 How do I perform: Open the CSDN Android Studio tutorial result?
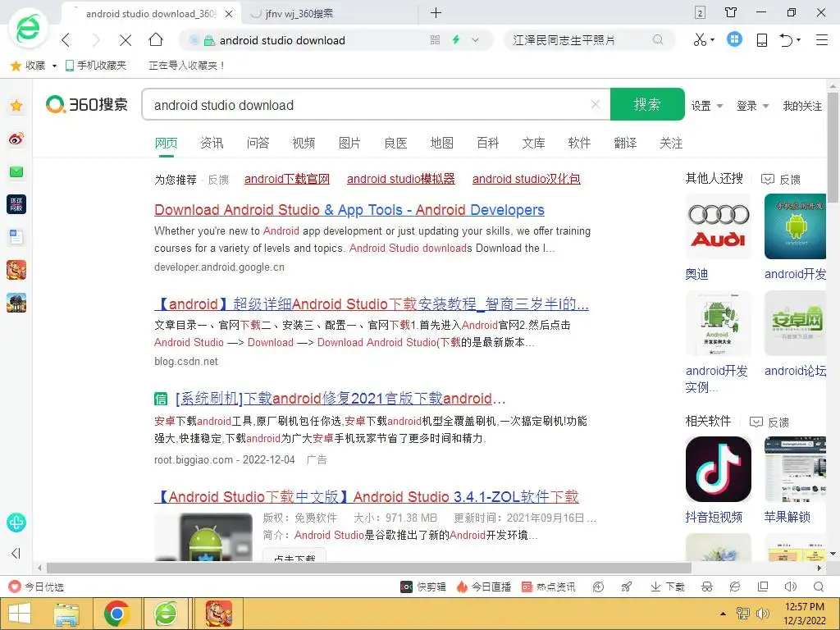coord(372,304)
